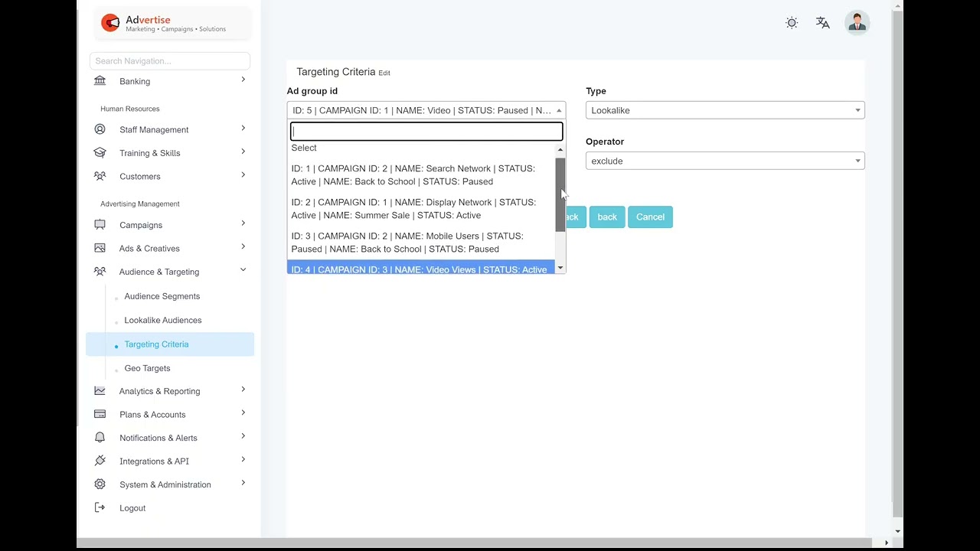The width and height of the screenshot is (980, 551).
Task: Open the Operator dropdown showing exclude
Action: (725, 161)
